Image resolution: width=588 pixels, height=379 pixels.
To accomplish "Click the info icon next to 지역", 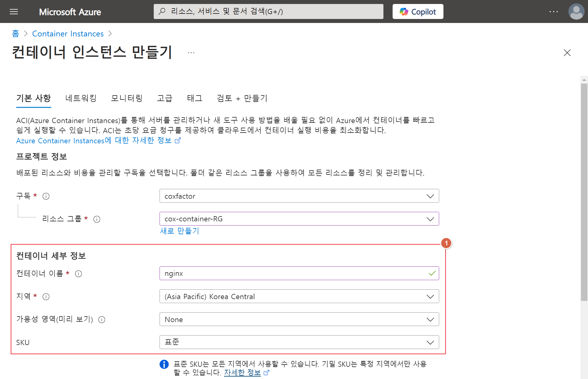I will (46, 297).
